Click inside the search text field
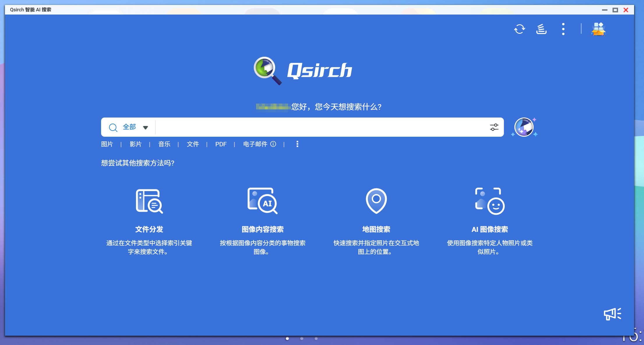 pyautogui.click(x=320, y=127)
